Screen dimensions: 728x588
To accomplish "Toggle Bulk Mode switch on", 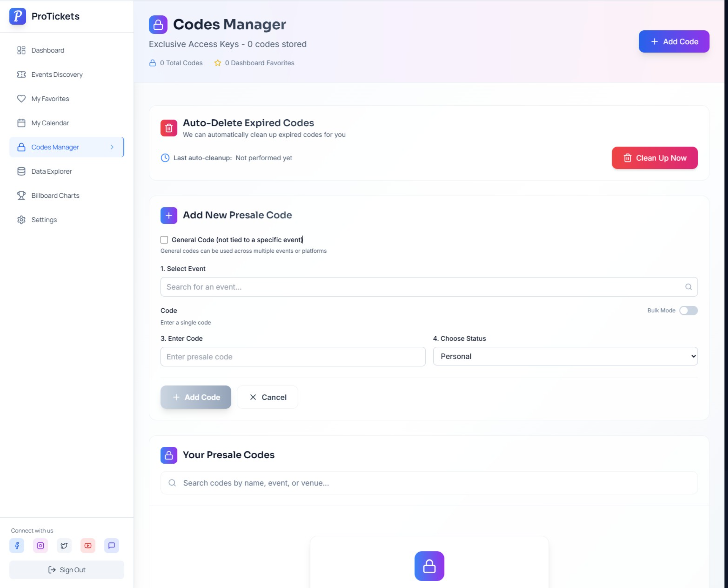I will [x=688, y=311].
